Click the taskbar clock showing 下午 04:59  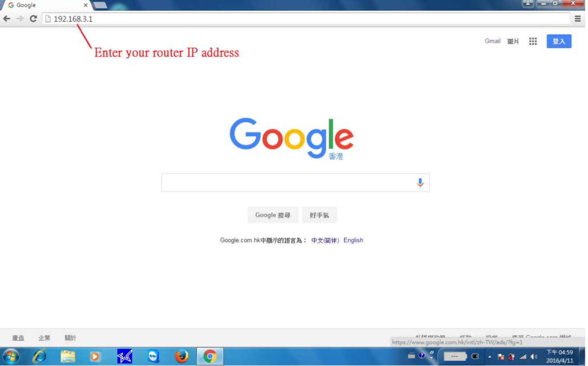point(559,356)
